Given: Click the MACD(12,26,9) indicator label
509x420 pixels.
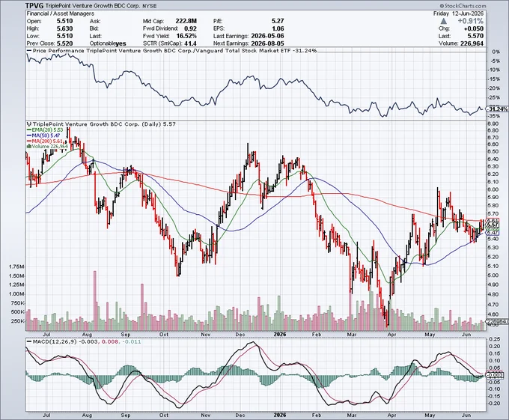Looking at the screenshot, I should [54, 342].
